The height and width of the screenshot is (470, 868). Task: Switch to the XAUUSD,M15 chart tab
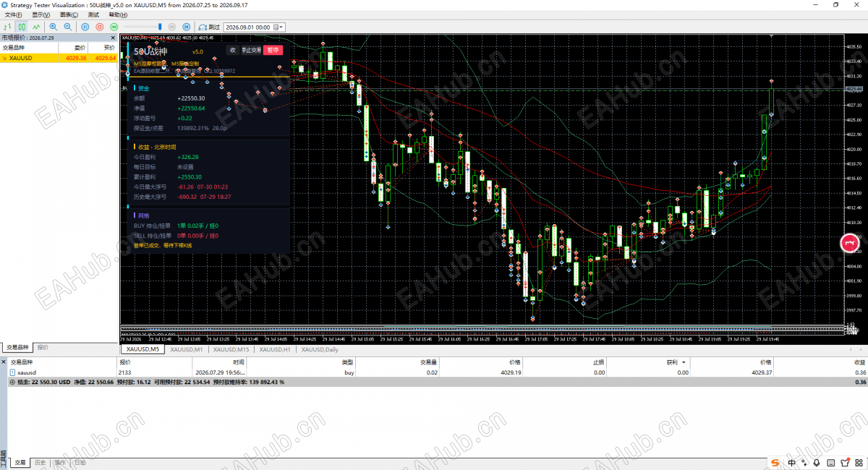[x=231, y=350]
